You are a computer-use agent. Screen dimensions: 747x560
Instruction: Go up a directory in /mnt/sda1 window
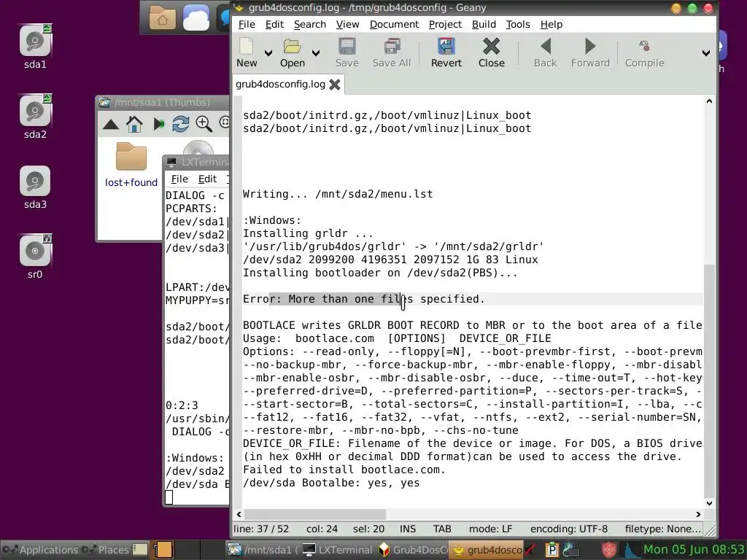[111, 124]
